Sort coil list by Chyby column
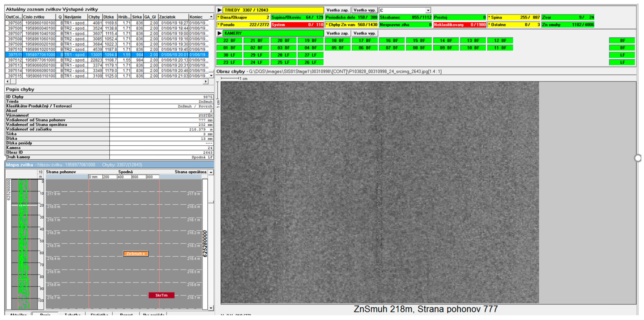 (x=94, y=17)
